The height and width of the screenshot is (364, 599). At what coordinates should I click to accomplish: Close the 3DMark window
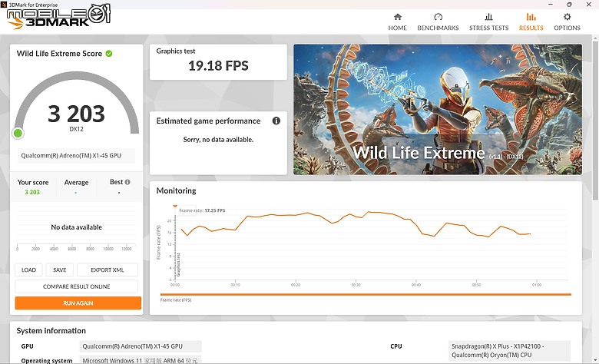[589, 5]
